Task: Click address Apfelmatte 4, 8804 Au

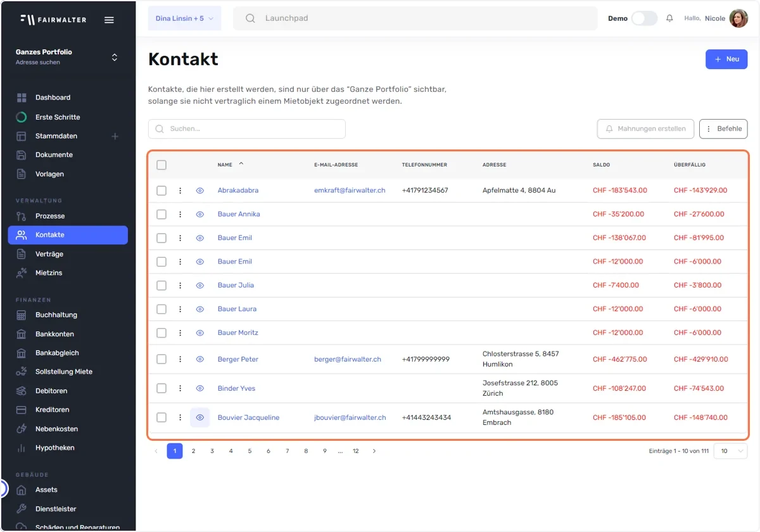Action: coord(519,190)
